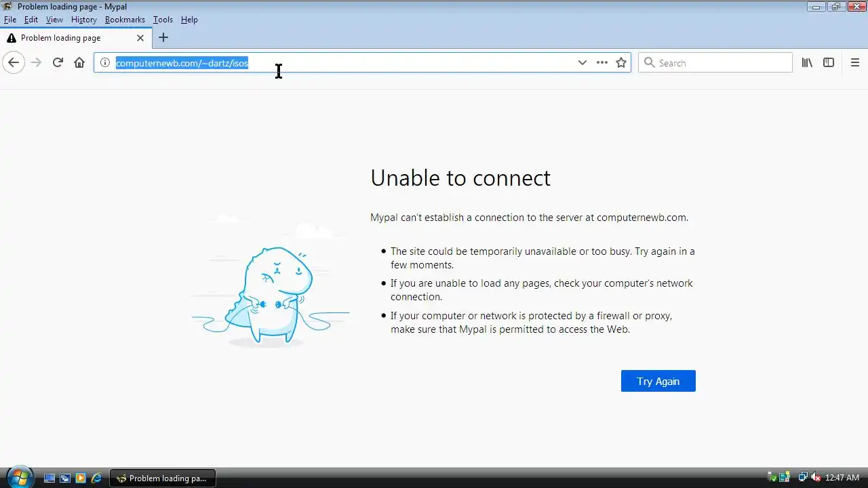Open the page actions three-dot menu
The width and height of the screenshot is (868, 488).
click(601, 62)
